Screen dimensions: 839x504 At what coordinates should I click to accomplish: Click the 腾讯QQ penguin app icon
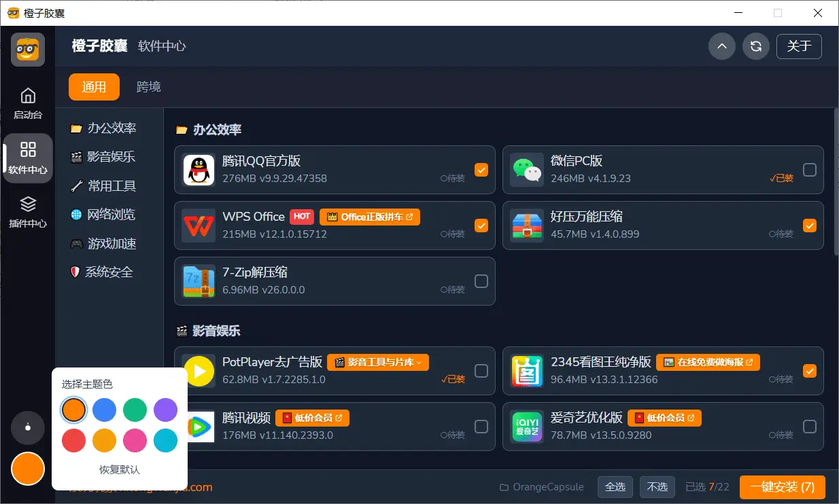click(x=199, y=170)
